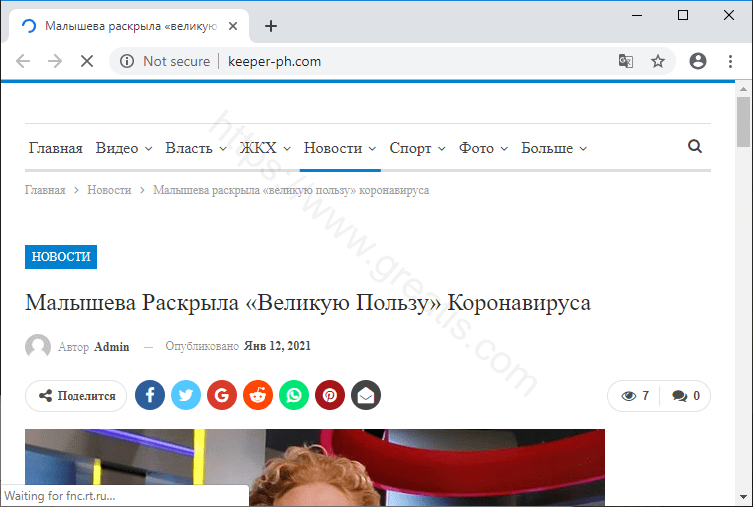The height and width of the screenshot is (507, 753).
Task: Share article via WhatsApp
Action: 294,395
